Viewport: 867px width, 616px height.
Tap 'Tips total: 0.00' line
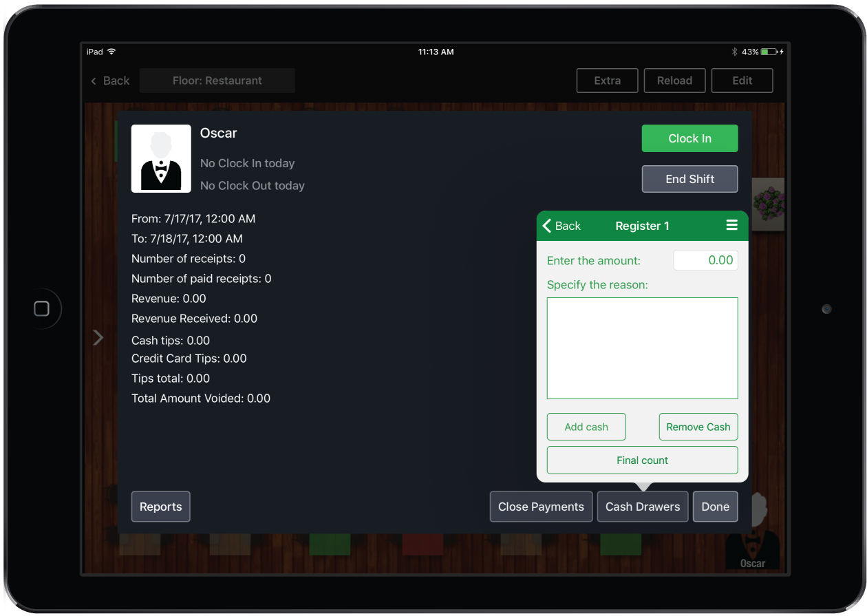pos(171,379)
